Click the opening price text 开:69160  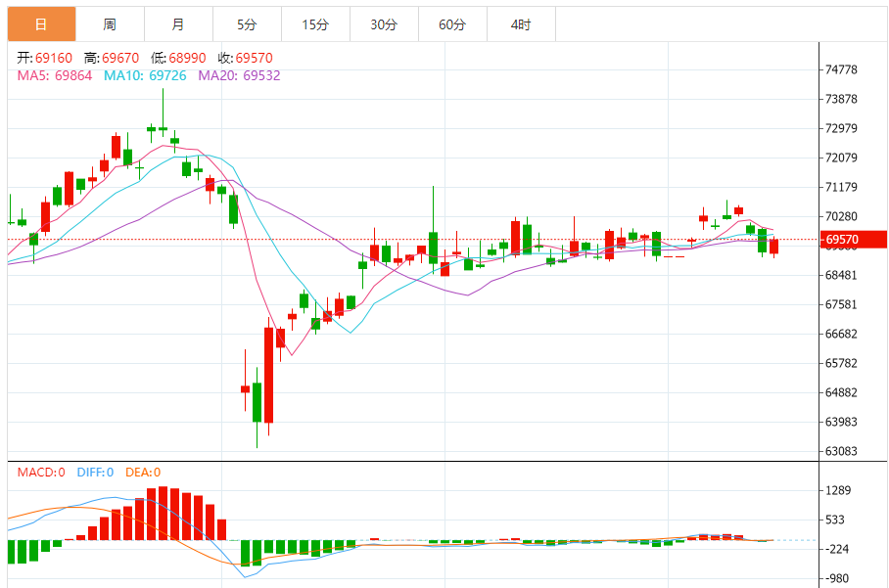(45, 58)
